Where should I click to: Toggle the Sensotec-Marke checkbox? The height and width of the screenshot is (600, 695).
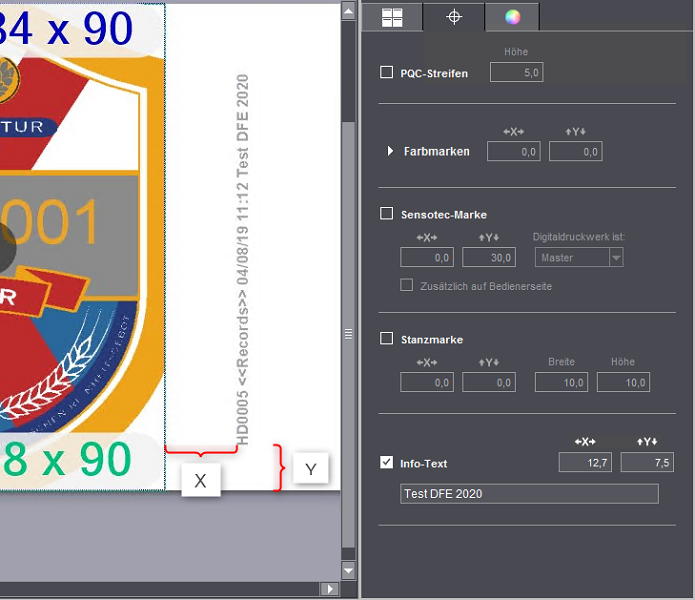coord(387,213)
